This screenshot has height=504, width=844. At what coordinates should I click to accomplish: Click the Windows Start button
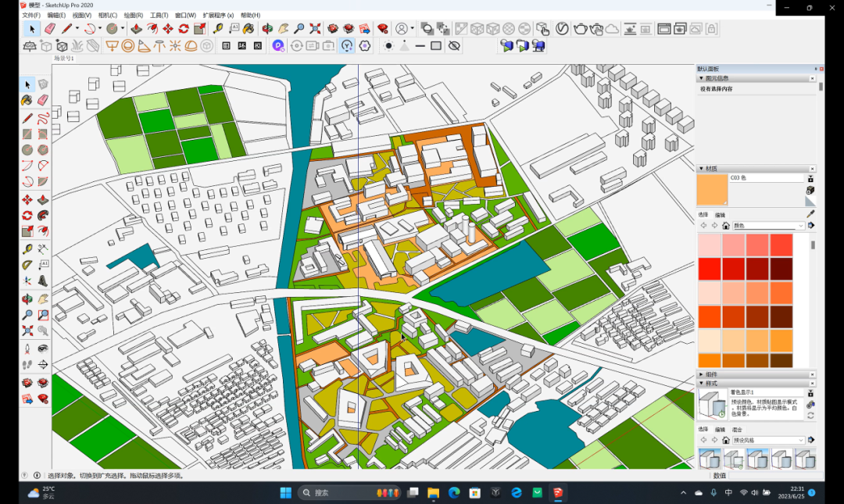point(286,492)
